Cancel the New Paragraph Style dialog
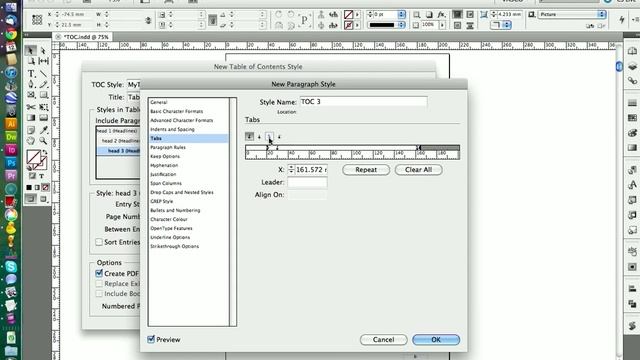The width and height of the screenshot is (640, 360). click(383, 339)
